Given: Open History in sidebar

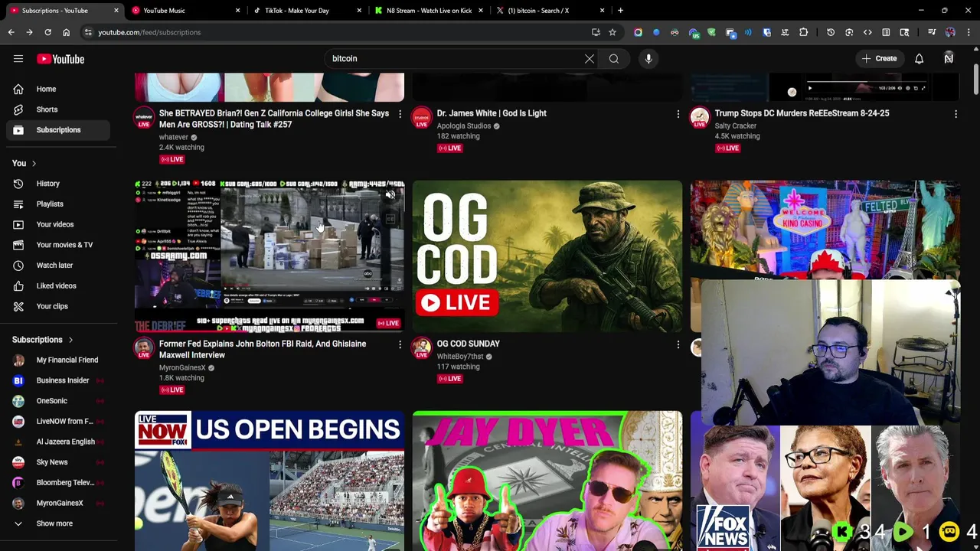Looking at the screenshot, I should pyautogui.click(x=58, y=184).
